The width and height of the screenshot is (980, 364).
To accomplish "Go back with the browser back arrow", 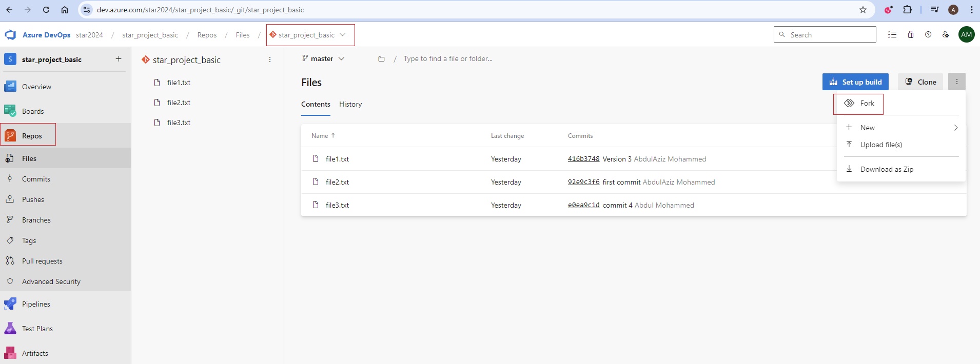I will (x=9, y=10).
